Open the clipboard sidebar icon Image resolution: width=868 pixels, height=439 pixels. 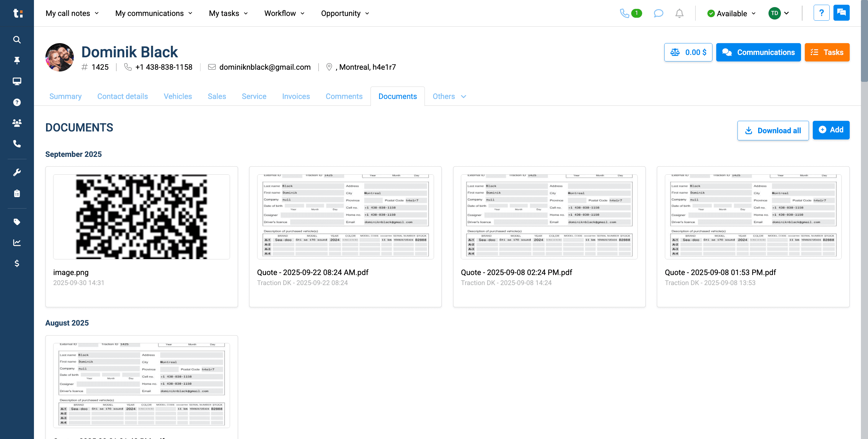tap(17, 193)
